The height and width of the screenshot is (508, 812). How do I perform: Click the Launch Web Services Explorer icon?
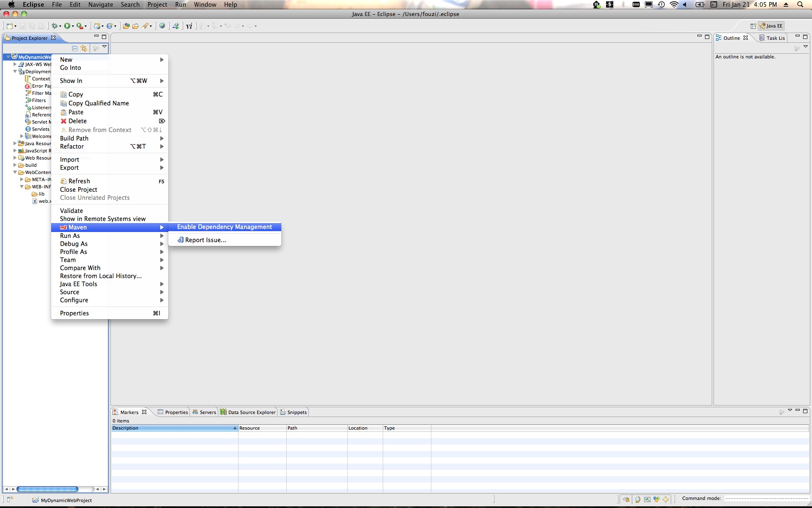(176, 26)
